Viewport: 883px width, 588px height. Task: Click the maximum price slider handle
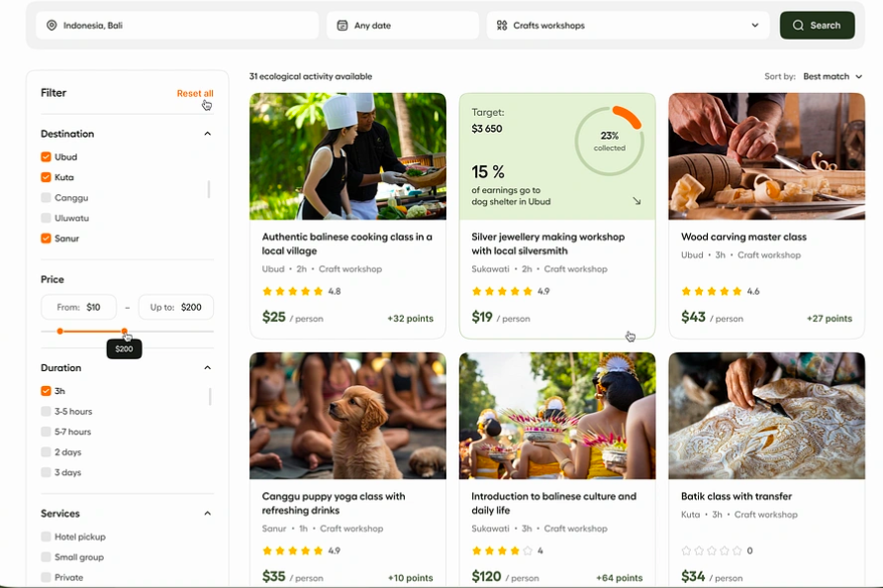pos(124,332)
